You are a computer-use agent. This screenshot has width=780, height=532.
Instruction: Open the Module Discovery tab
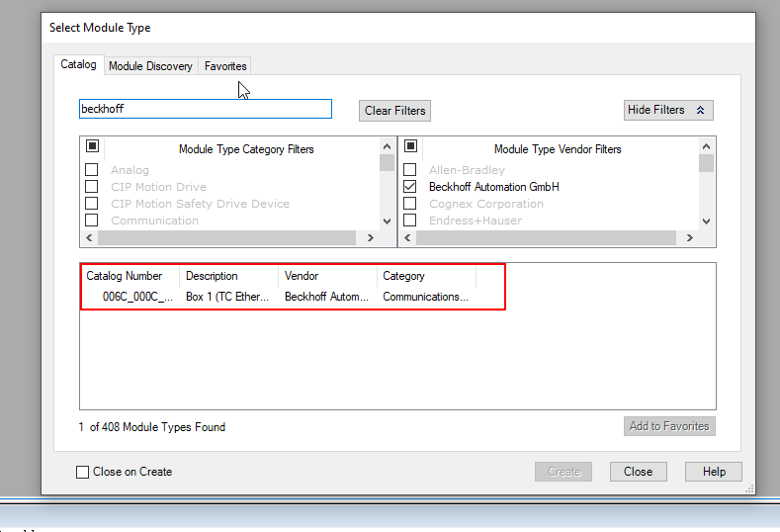click(150, 66)
